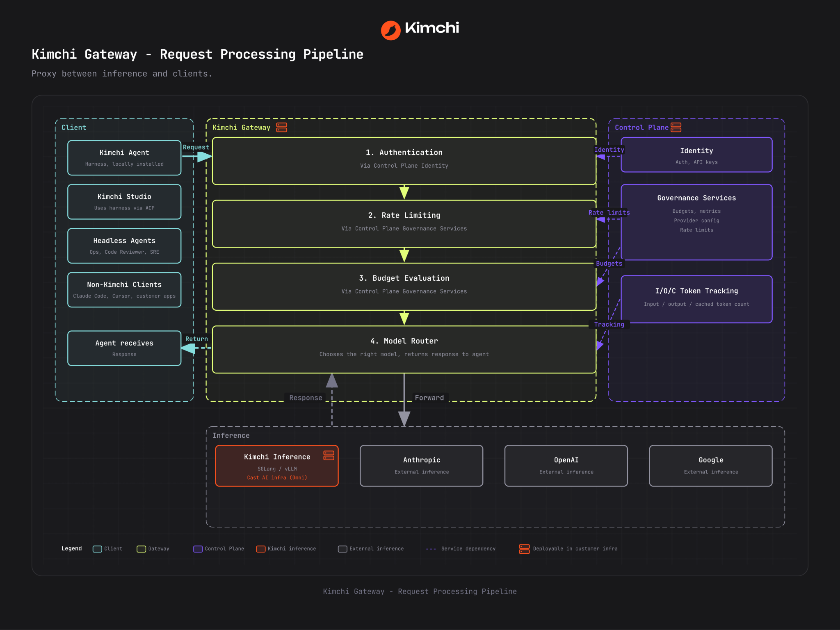Click 'Input / output / cached token count' text

[696, 304]
